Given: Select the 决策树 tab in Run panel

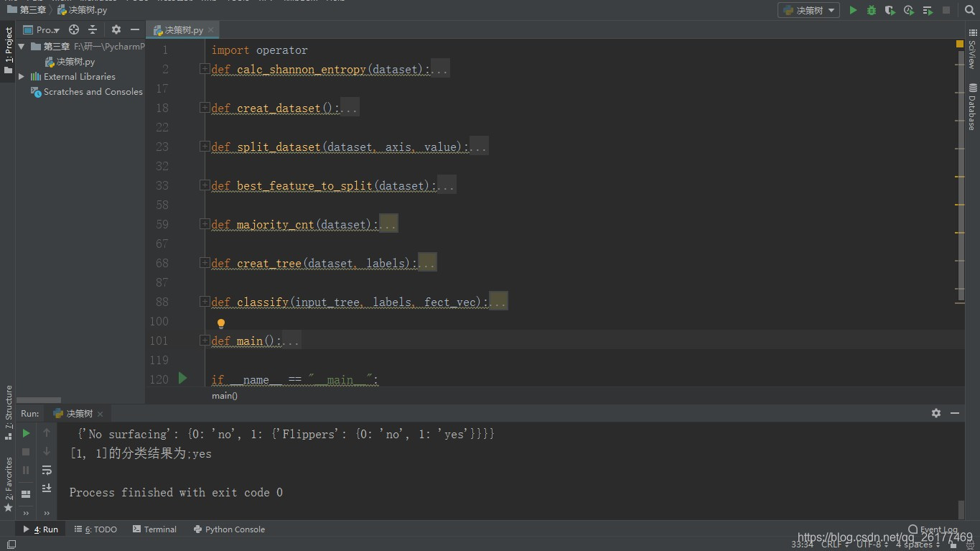Looking at the screenshot, I should click(78, 414).
